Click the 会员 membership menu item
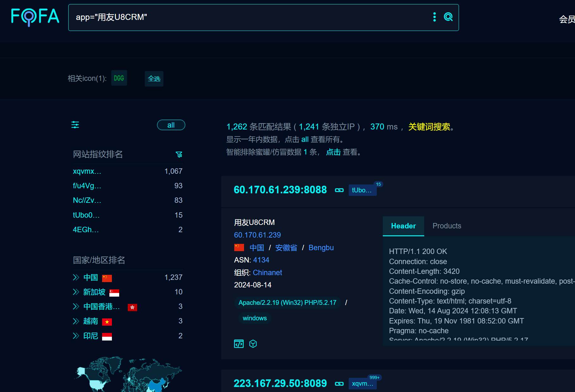The height and width of the screenshot is (392, 575). 567,19
